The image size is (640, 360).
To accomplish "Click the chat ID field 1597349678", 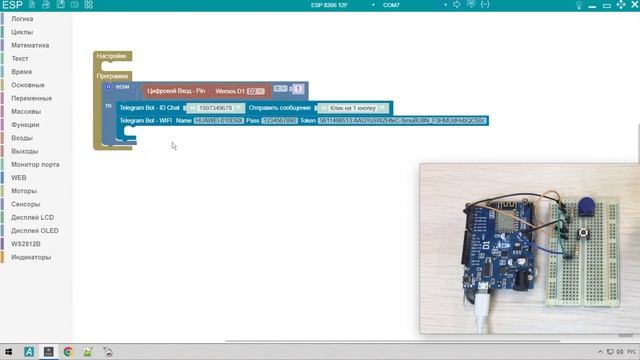I will click(x=216, y=108).
